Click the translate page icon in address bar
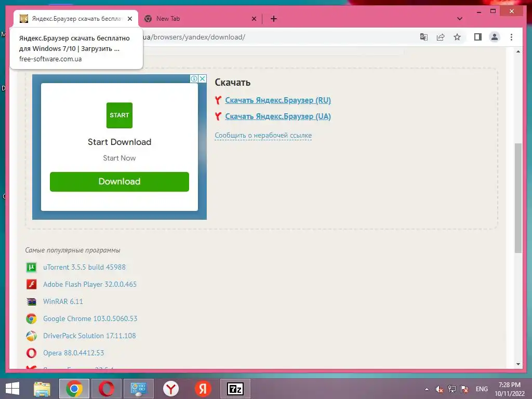Screen dimensions: 532x399 423,37
